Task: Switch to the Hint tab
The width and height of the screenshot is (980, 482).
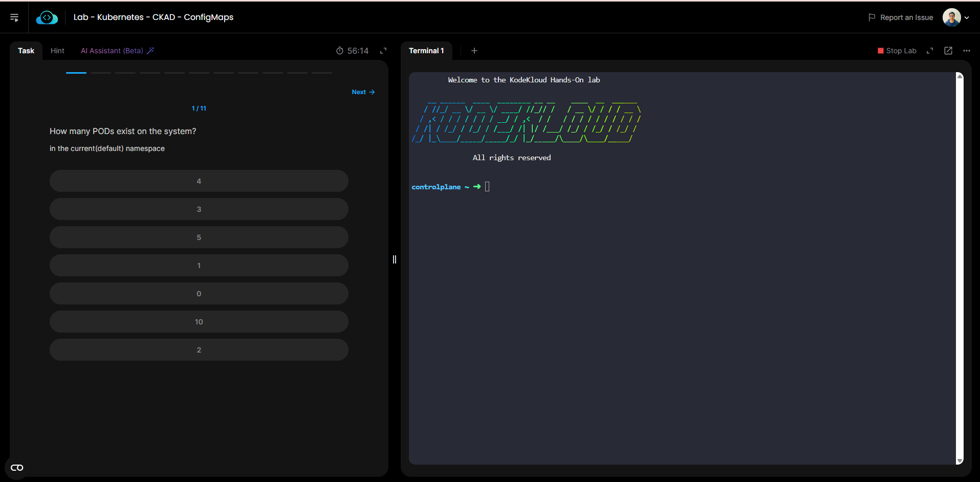Action: click(57, 51)
